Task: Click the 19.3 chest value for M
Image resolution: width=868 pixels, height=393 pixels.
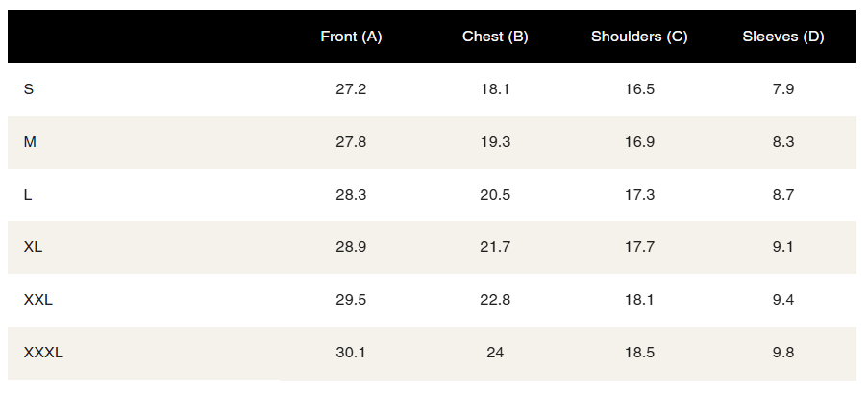Action: 495,142
